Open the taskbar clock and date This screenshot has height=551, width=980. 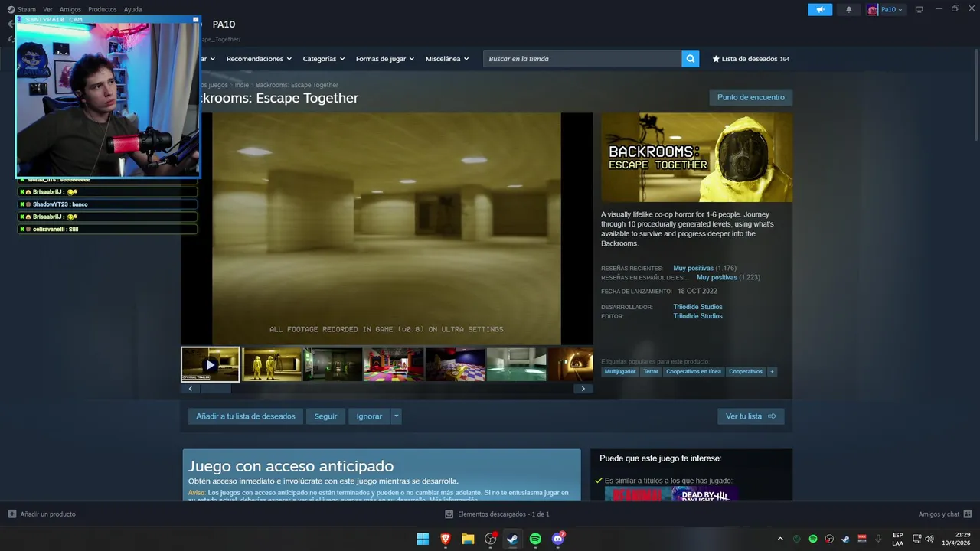point(956,539)
